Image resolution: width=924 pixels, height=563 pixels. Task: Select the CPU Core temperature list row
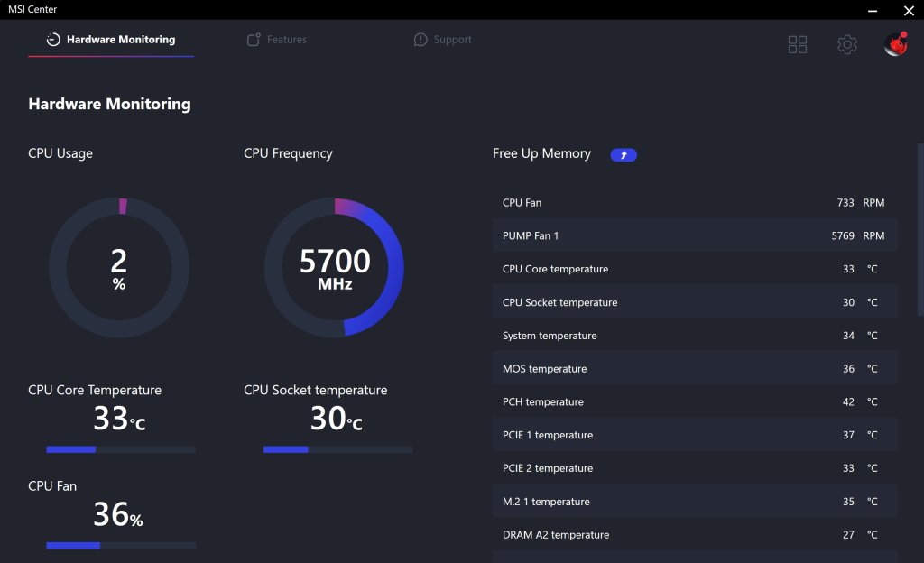pyautogui.click(x=695, y=269)
